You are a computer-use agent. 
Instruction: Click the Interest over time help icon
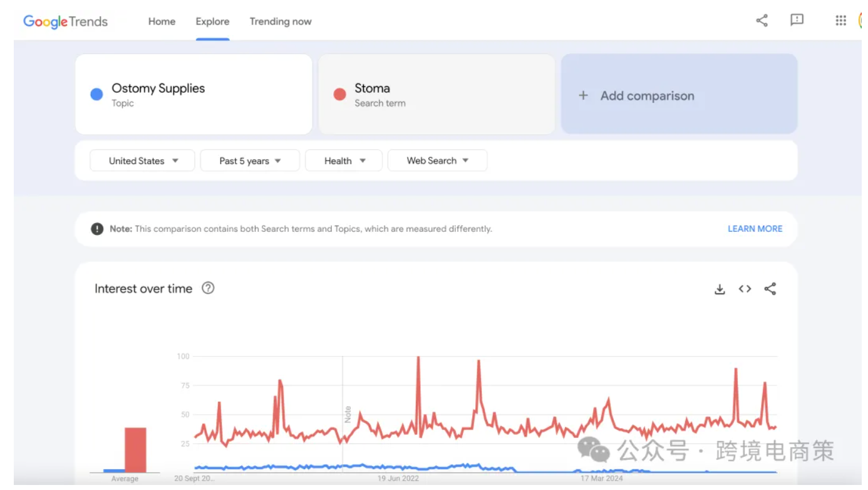[208, 288]
